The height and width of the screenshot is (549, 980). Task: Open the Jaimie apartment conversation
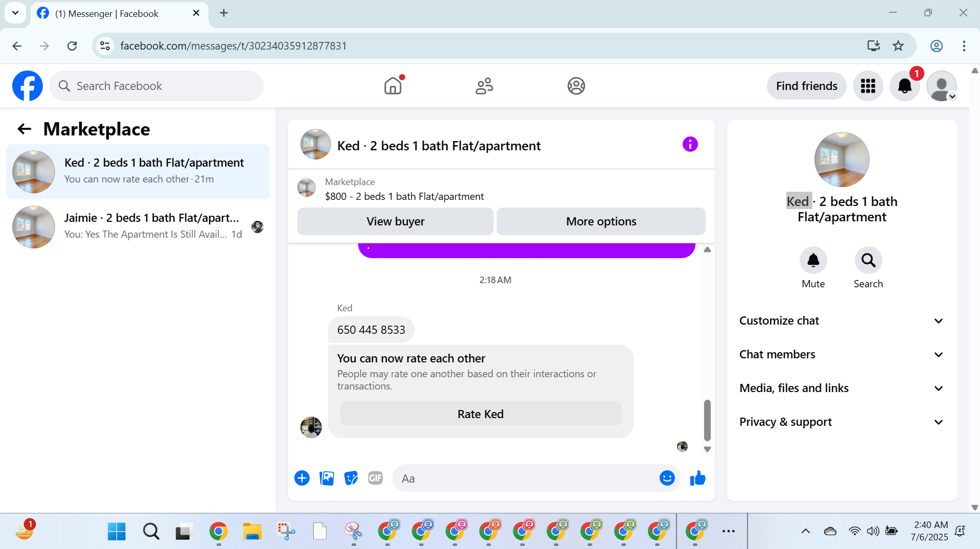(138, 226)
